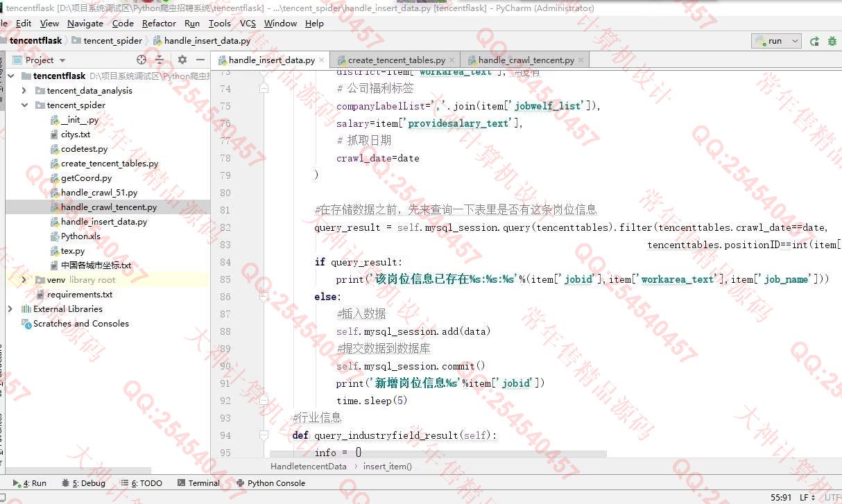Screen dimensions: 842x504
Task: Place cursor on time.sleep(5) line
Action: tap(372, 401)
